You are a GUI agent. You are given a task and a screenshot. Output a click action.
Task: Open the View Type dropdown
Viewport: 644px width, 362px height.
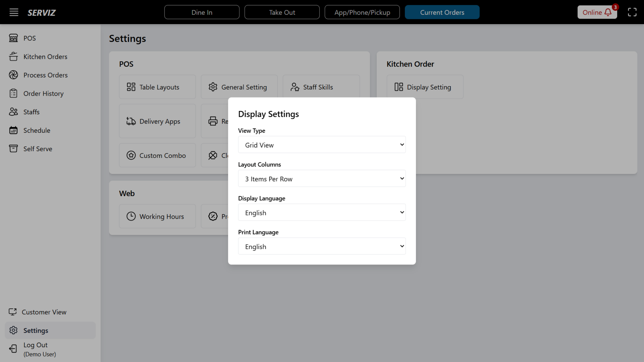(x=321, y=145)
